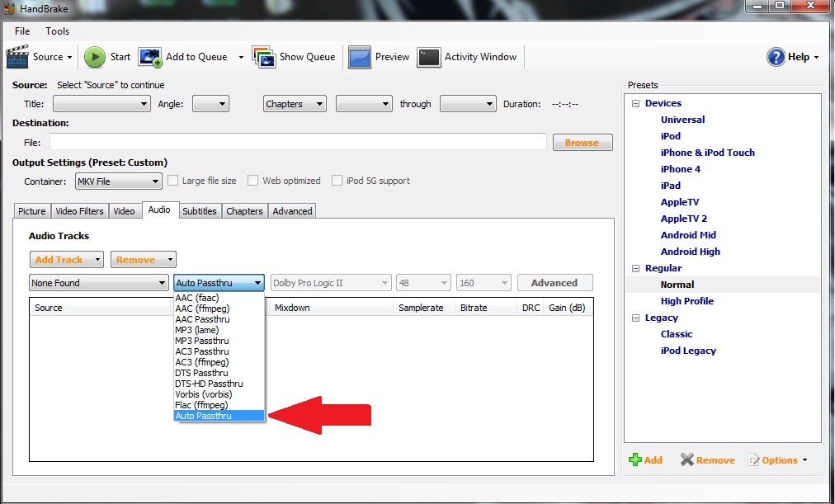Click the Preview monitor icon
835x504 pixels.
pyautogui.click(x=360, y=57)
